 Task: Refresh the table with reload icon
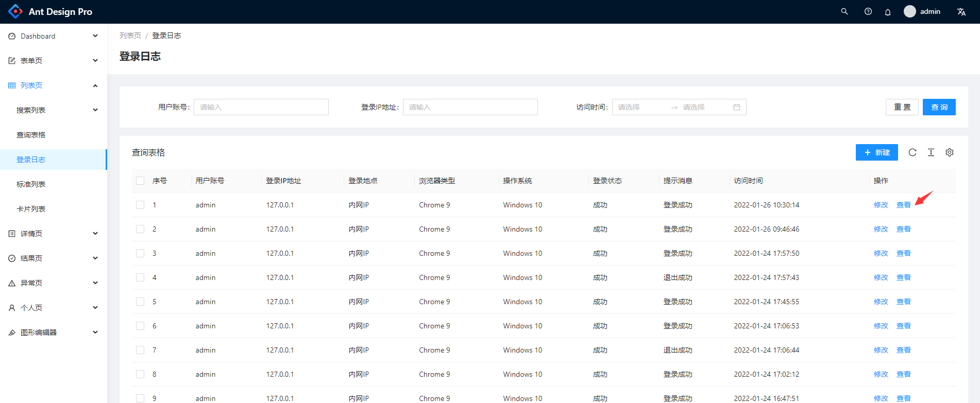coord(913,152)
